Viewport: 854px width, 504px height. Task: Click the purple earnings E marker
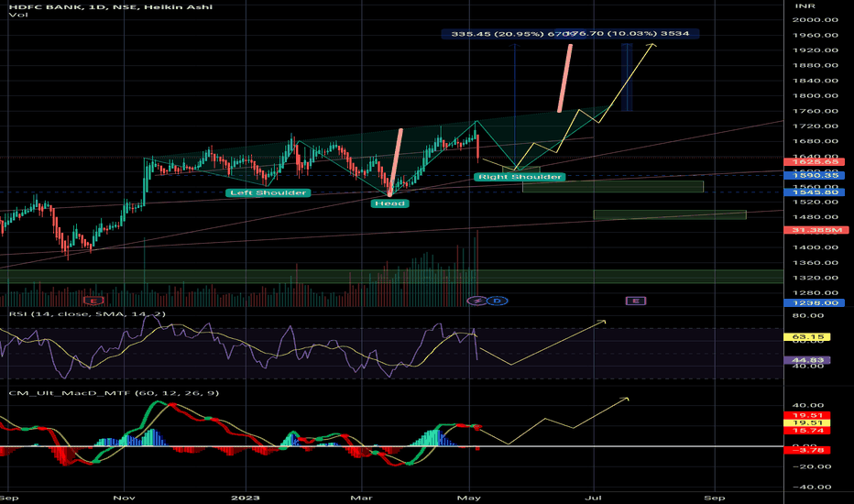click(x=636, y=301)
